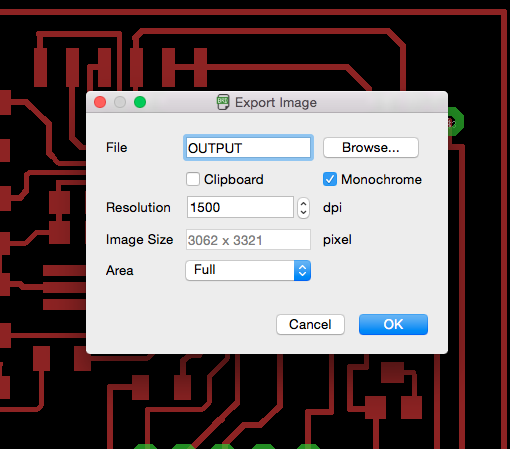Click the green zoom window button
510x449 pixels.
click(140, 102)
